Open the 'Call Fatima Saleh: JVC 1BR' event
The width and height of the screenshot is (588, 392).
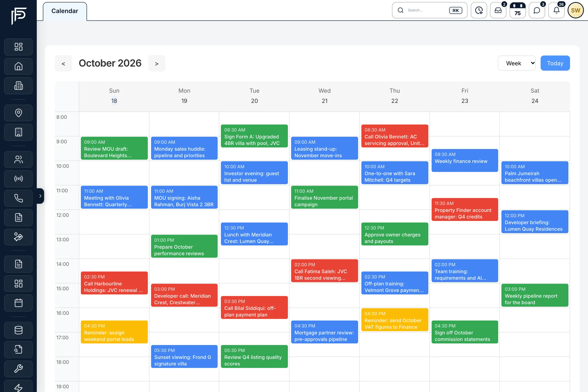pyautogui.click(x=324, y=271)
